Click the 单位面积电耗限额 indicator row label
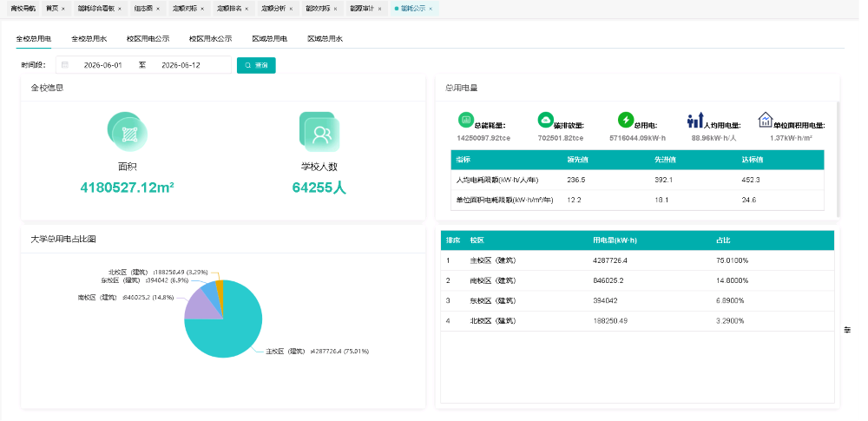Image resolution: width=868 pixels, height=421 pixels. click(x=504, y=200)
